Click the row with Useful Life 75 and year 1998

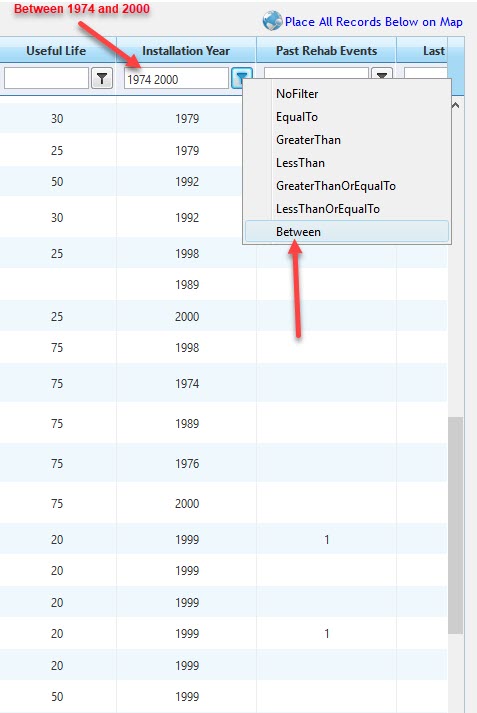223,348
